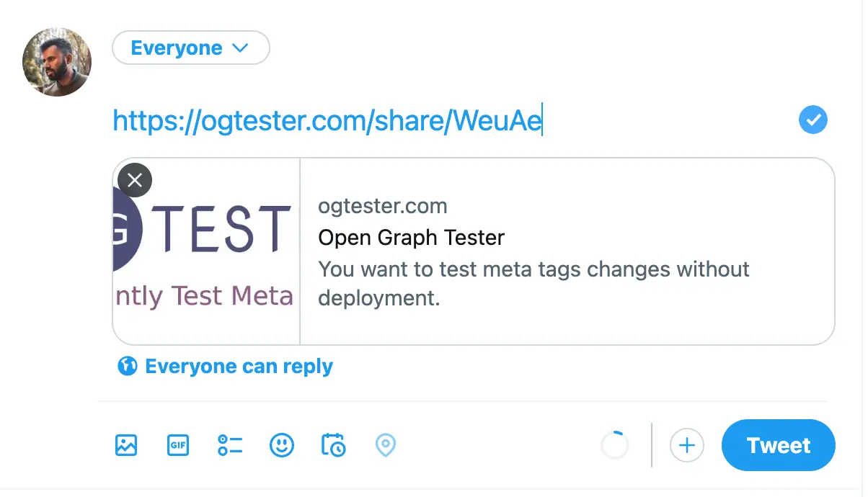
Task: Click the card description about meta tags
Action: pyautogui.click(x=533, y=283)
